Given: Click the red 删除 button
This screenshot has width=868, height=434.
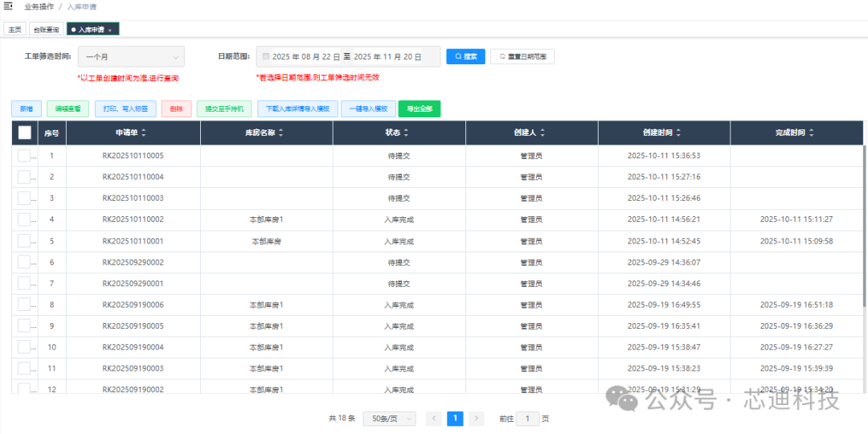Looking at the screenshot, I should click(177, 109).
